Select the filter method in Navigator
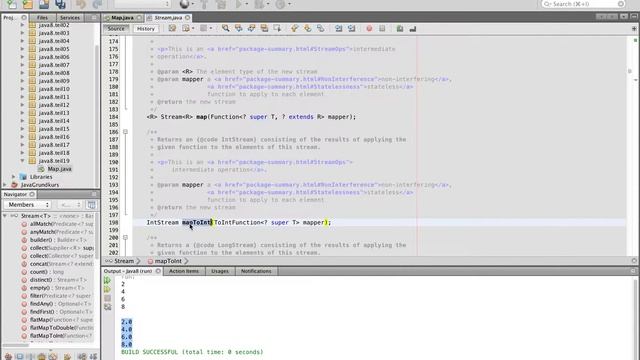640x360 pixels. pos(58,296)
